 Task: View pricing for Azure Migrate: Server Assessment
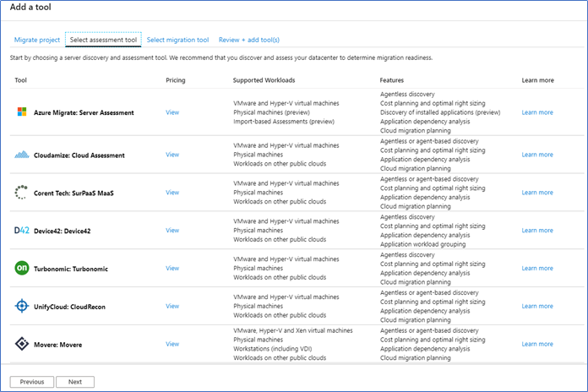coord(172,112)
